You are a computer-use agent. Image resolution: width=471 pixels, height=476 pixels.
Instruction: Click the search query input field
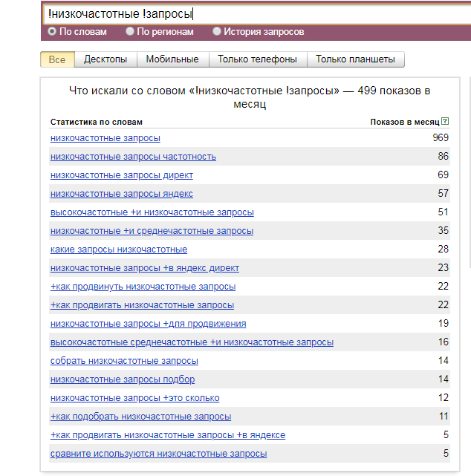253,13
